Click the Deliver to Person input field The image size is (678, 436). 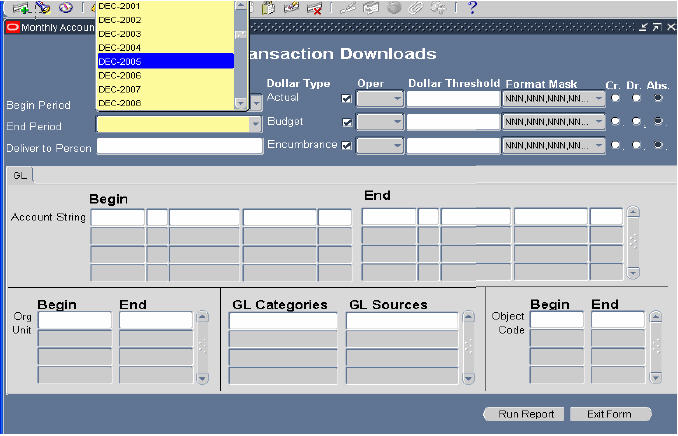[179, 147]
